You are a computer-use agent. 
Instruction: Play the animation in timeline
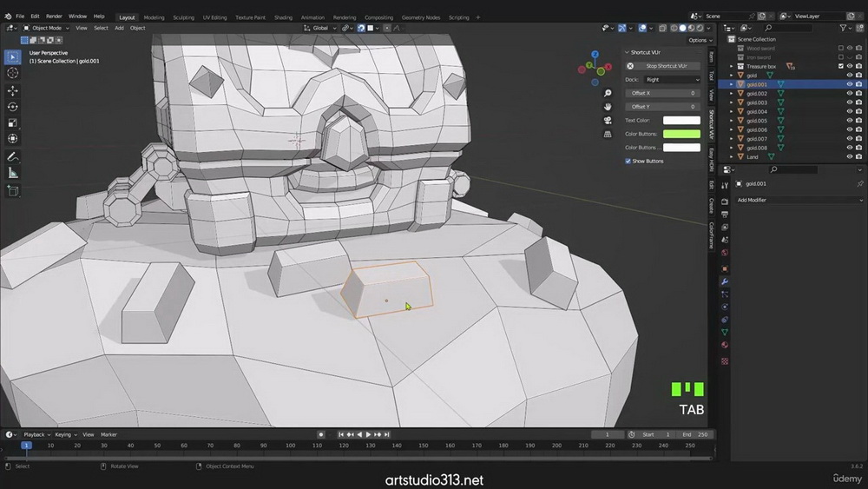[x=368, y=435]
